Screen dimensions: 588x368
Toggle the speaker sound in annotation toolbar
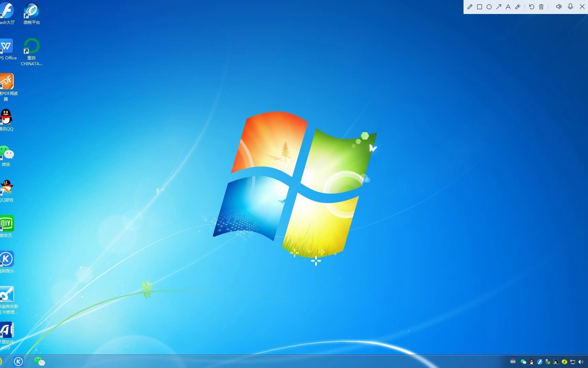(x=559, y=6)
